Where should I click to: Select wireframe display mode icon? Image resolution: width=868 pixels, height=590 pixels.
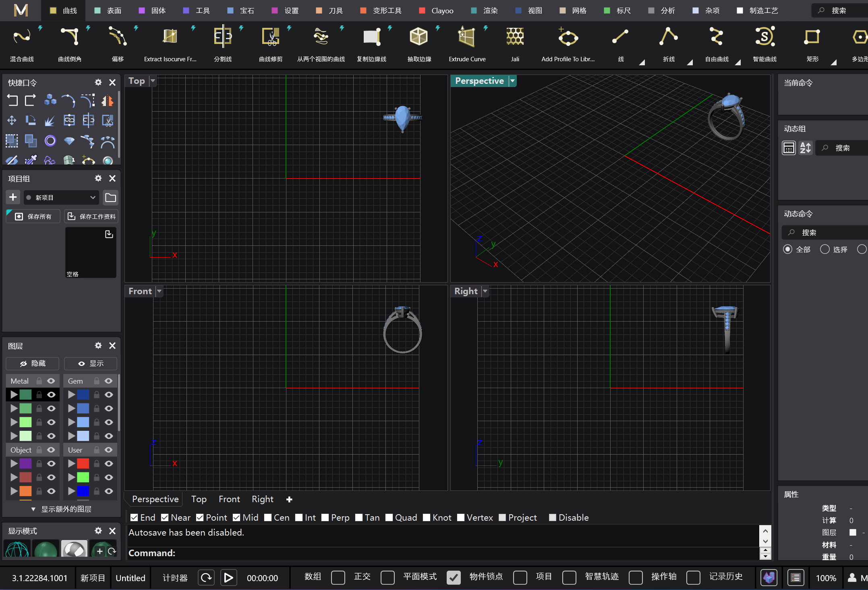(17, 549)
